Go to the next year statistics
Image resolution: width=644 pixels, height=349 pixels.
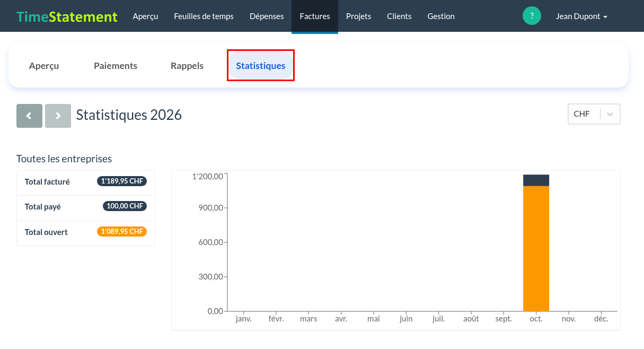[x=58, y=116]
